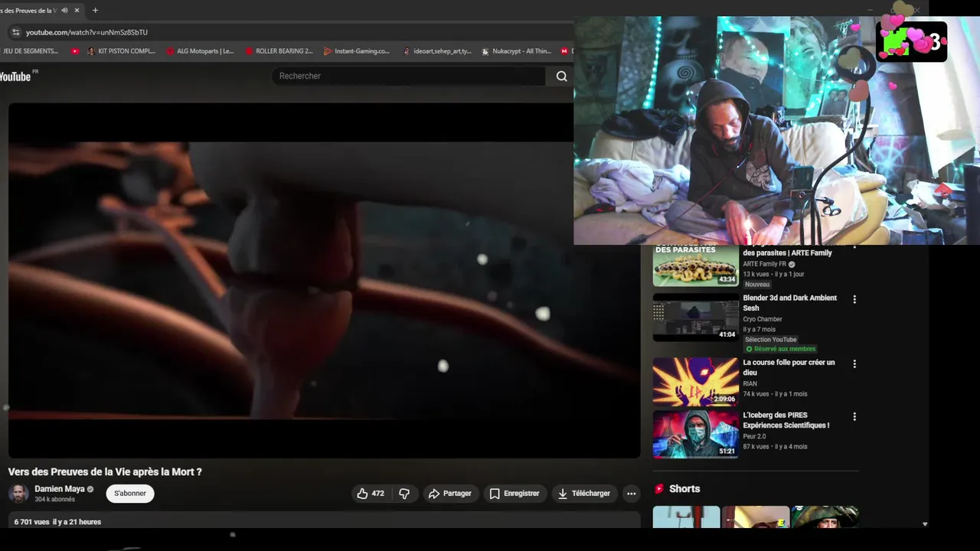Open more actions three-dot menu under video
The image size is (980, 551).
tap(631, 494)
